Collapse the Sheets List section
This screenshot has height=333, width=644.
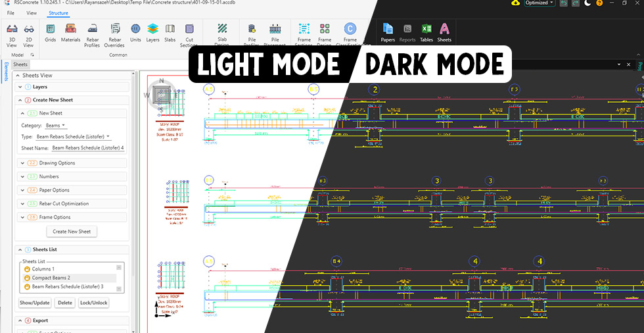click(x=72, y=249)
